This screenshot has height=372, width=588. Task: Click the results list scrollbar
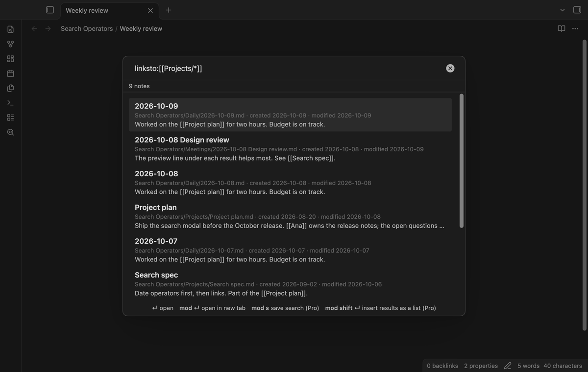(461, 161)
